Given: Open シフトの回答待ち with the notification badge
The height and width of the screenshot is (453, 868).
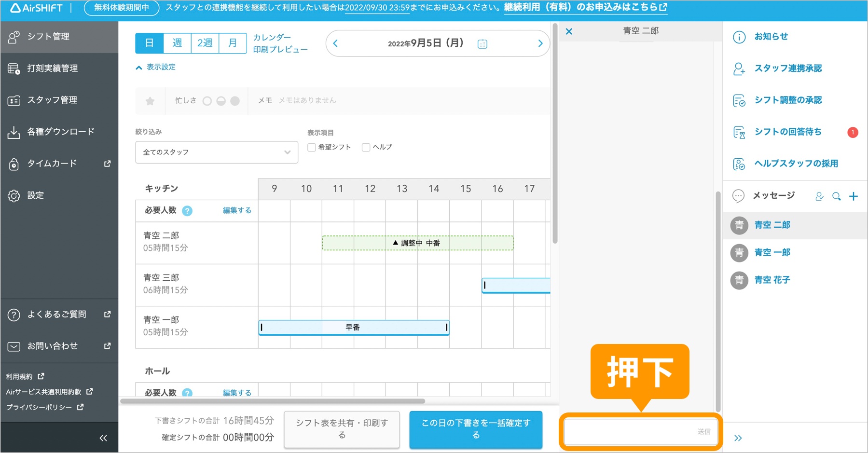Looking at the screenshot, I should [x=787, y=132].
